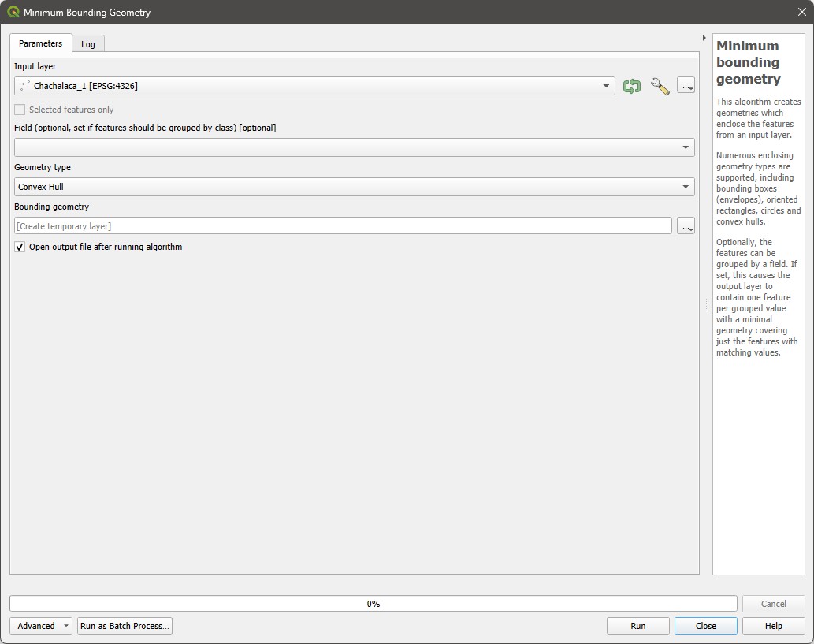Click the Geometry type label
This screenshot has width=814, height=644.
click(43, 167)
